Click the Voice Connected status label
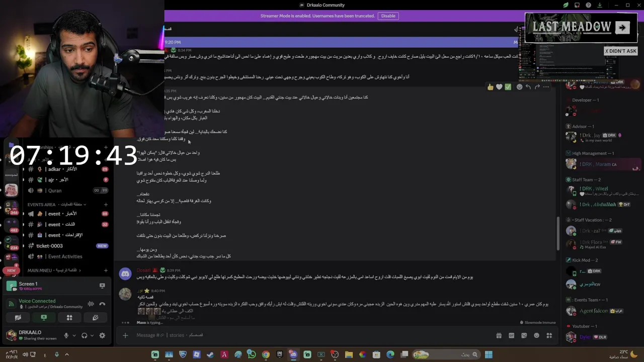This screenshot has width=644, height=362. coord(37,301)
